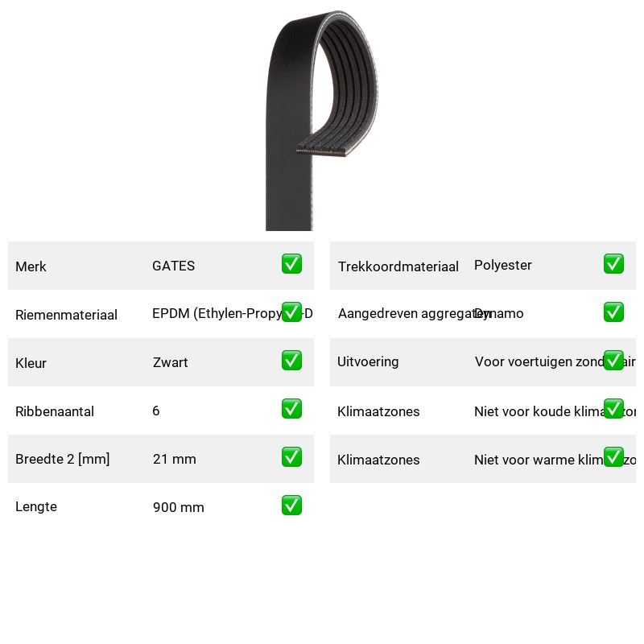Viewport: 644px width, 644px height.
Task: Click the checkmark in the Uitvoering row
Action: 613,360
